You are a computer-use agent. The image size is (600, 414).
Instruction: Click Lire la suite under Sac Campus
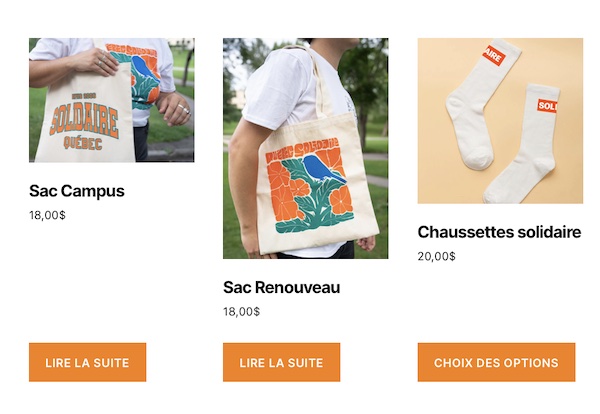(88, 362)
